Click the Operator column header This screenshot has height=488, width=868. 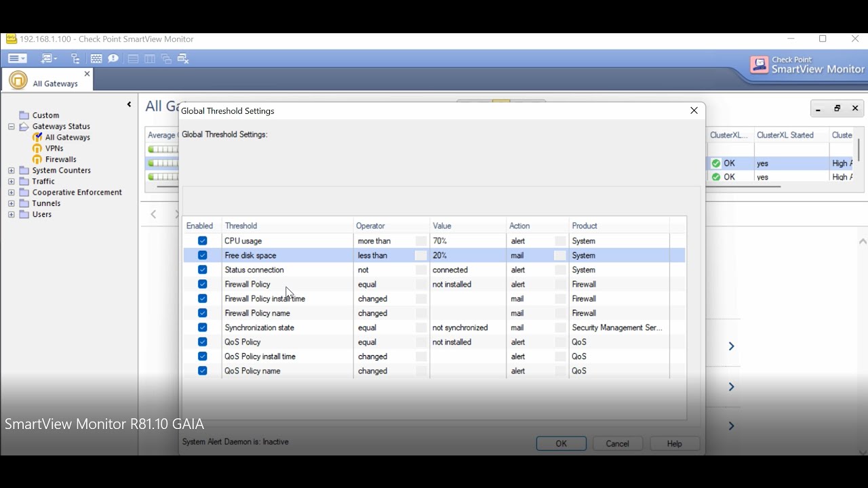[x=391, y=226]
